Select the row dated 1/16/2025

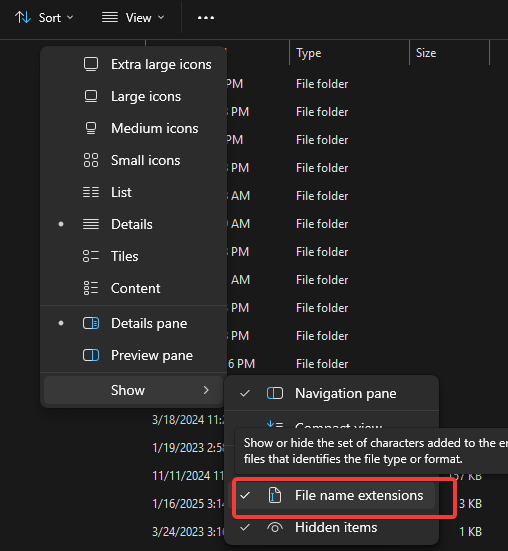(188, 504)
